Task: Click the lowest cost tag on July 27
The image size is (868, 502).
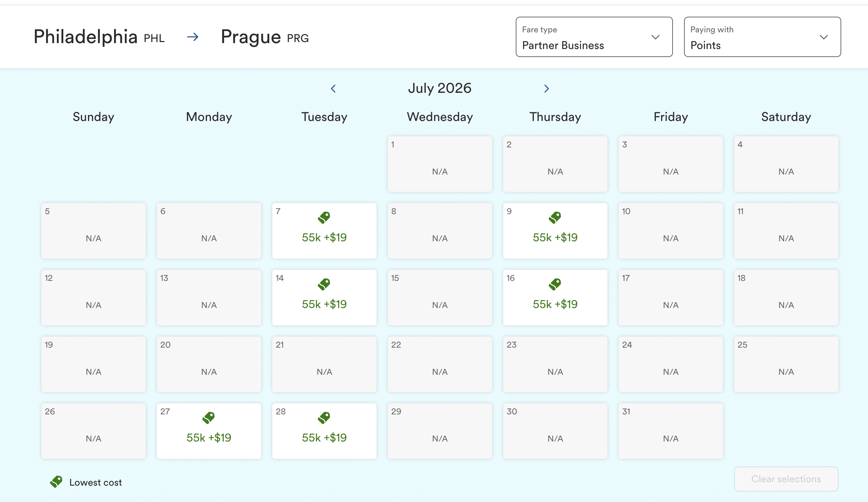Action: pos(208,418)
